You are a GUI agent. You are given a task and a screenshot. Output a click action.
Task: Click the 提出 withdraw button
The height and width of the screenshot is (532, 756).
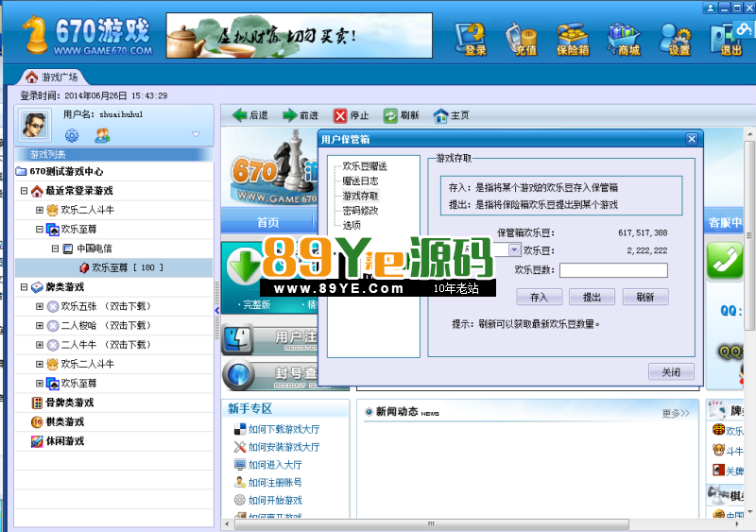[592, 297]
